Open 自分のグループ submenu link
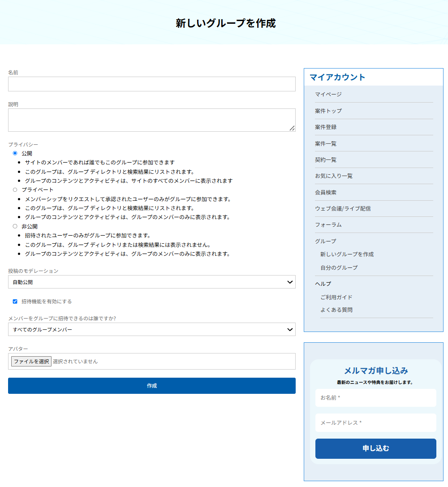 (339, 267)
